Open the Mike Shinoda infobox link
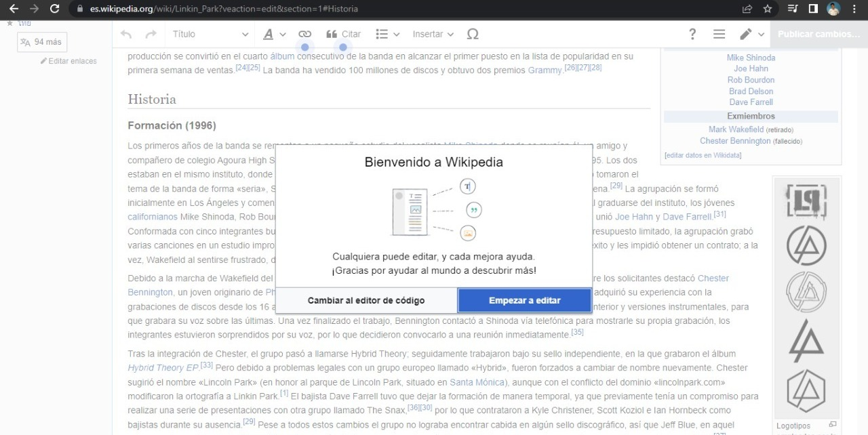This screenshot has height=435, width=868. click(751, 58)
